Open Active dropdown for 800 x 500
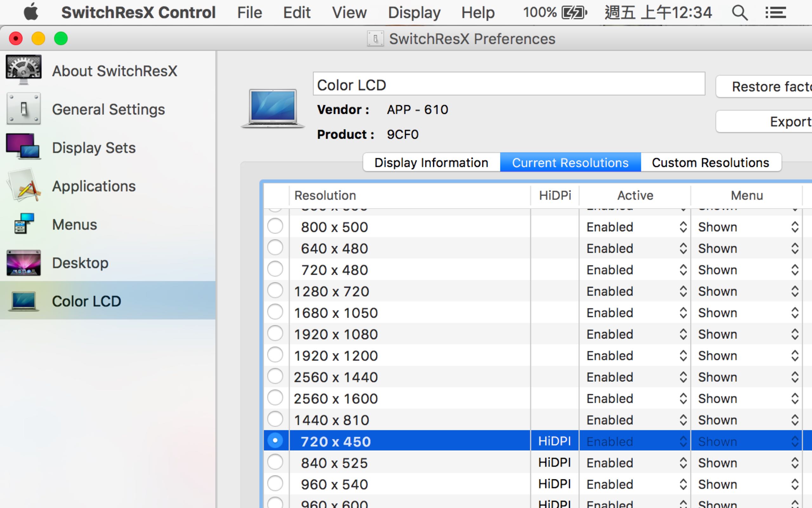 (x=635, y=227)
